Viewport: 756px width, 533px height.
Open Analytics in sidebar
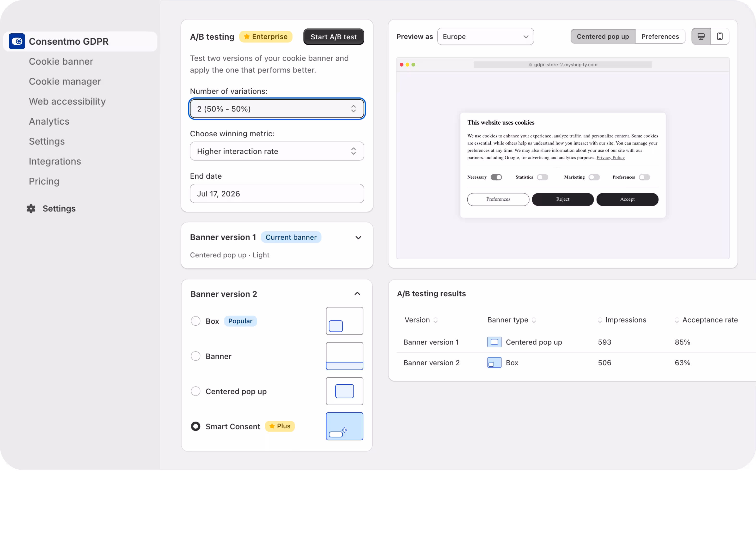click(49, 121)
